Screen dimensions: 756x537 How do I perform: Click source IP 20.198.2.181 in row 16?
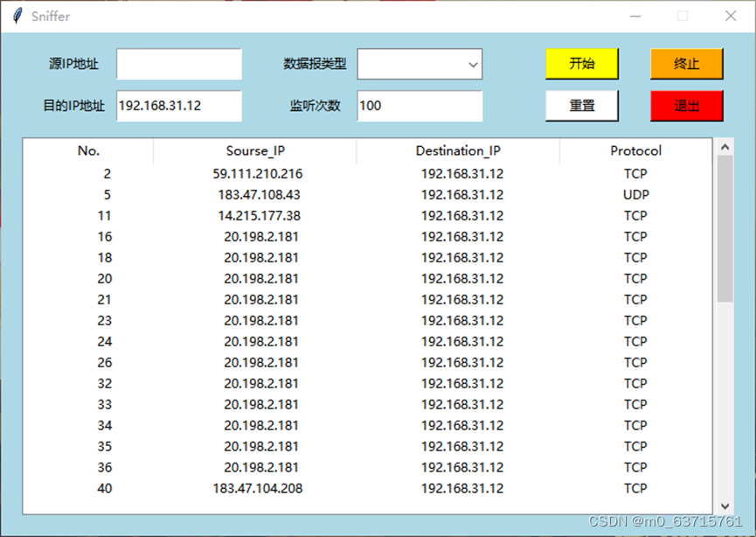click(x=260, y=237)
